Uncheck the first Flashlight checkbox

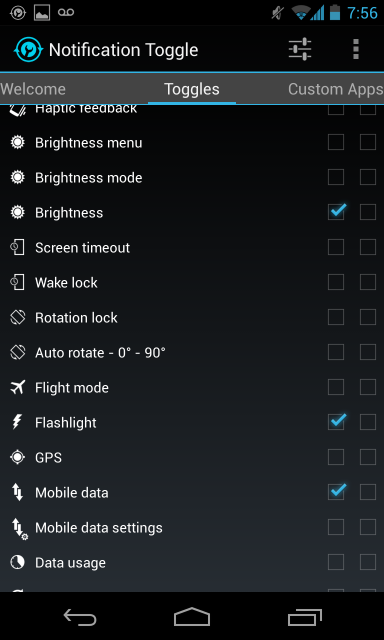click(x=336, y=422)
